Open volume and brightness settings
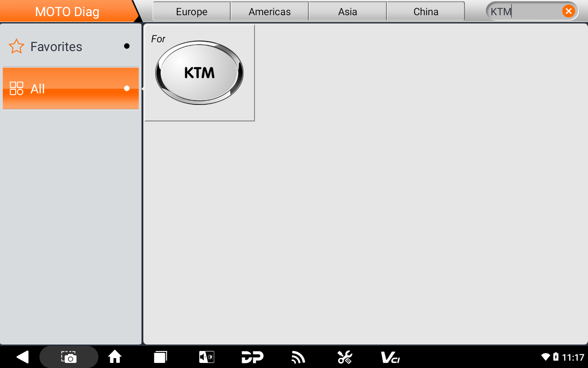Image resolution: width=588 pixels, height=368 pixels. tap(206, 357)
